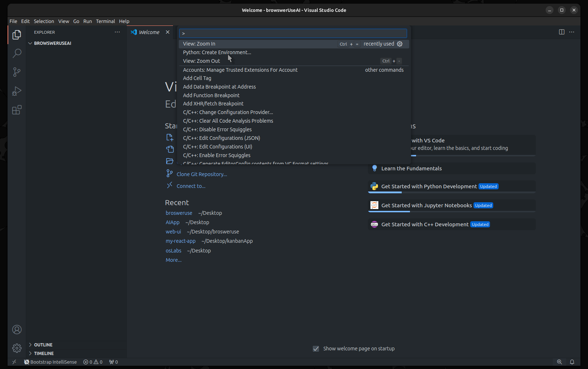This screenshot has width=588, height=369.
Task: Open the Manage gear in activity bar
Action: click(17, 348)
